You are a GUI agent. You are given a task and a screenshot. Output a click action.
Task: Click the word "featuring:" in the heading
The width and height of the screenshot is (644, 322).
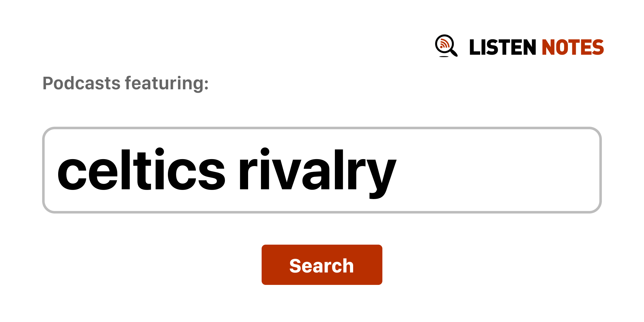tap(167, 83)
